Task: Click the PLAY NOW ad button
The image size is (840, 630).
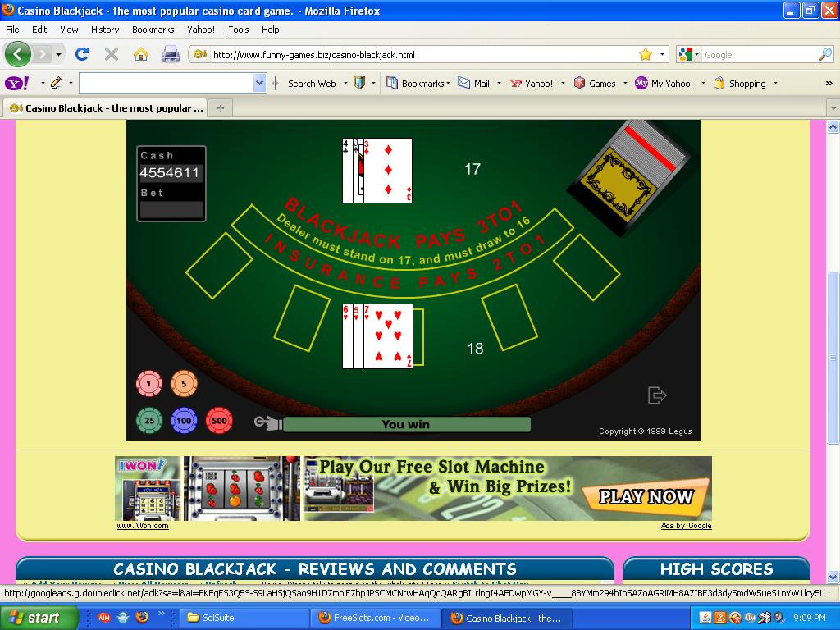Action: 646,496
